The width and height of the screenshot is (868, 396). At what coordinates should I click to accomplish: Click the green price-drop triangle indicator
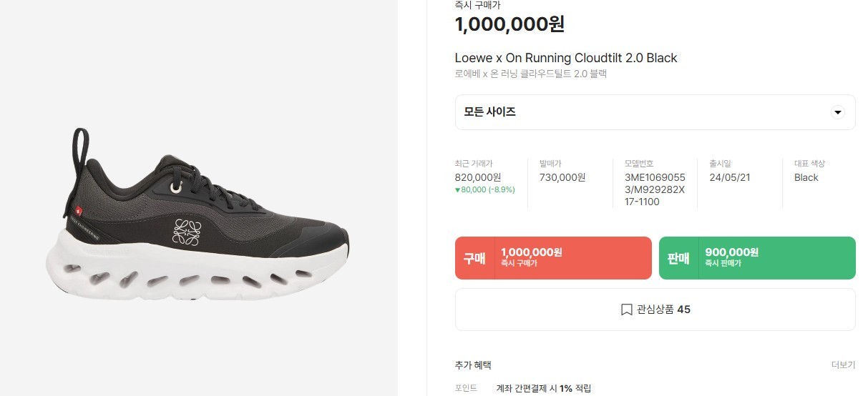pos(458,190)
